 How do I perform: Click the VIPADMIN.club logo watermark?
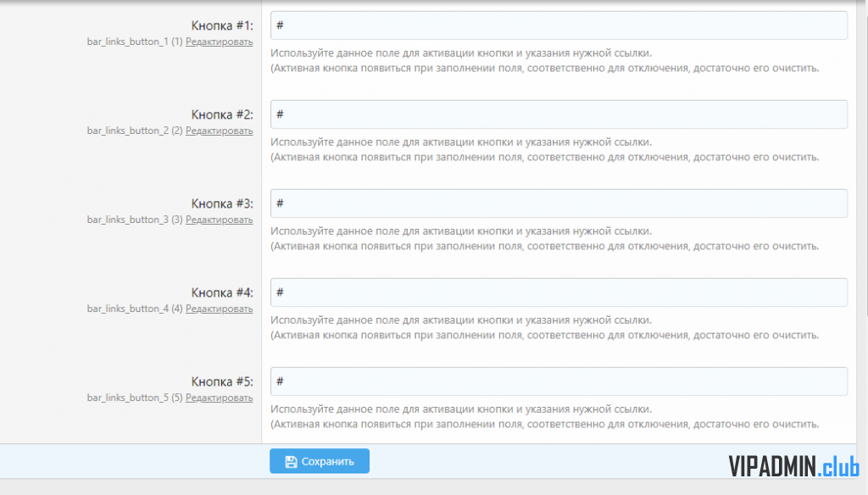(x=793, y=466)
